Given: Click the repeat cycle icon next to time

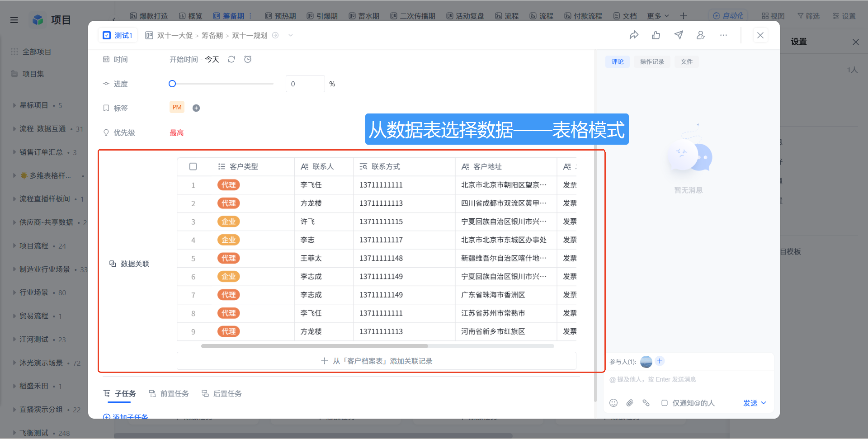Looking at the screenshot, I should [x=231, y=59].
